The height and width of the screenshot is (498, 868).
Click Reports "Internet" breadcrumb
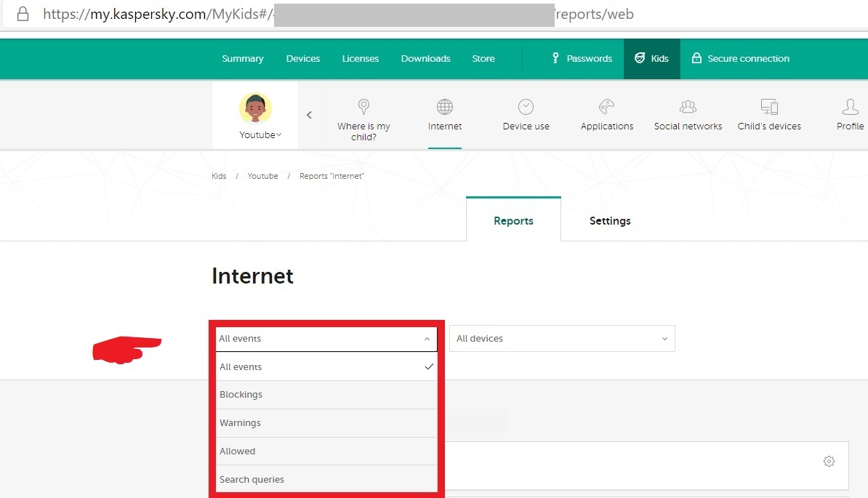coord(331,176)
